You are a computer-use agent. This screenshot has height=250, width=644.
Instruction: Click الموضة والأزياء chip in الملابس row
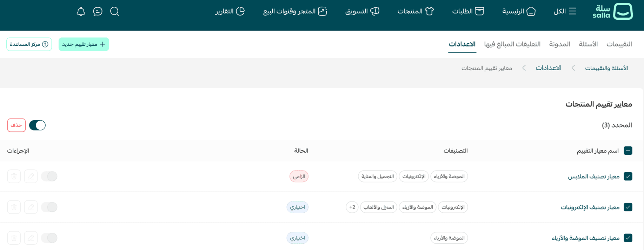[449, 176]
